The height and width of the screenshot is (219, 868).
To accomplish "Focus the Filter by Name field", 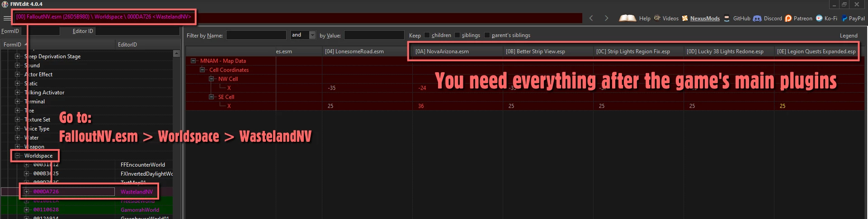I will point(256,35).
